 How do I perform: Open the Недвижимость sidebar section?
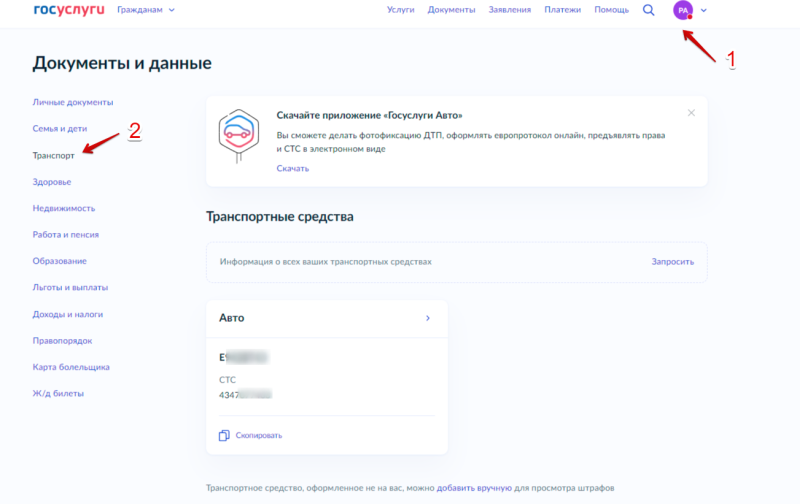pyautogui.click(x=63, y=208)
